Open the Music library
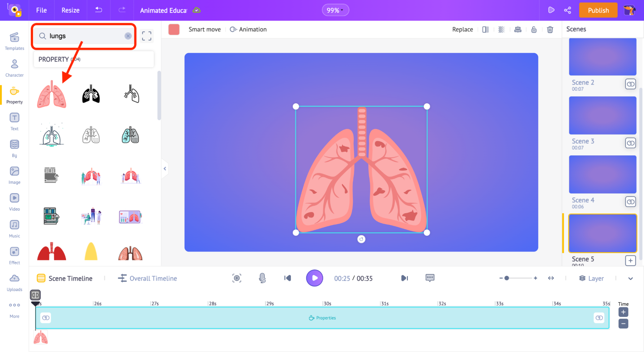Viewport: 644px width, 352px height. coord(14,229)
